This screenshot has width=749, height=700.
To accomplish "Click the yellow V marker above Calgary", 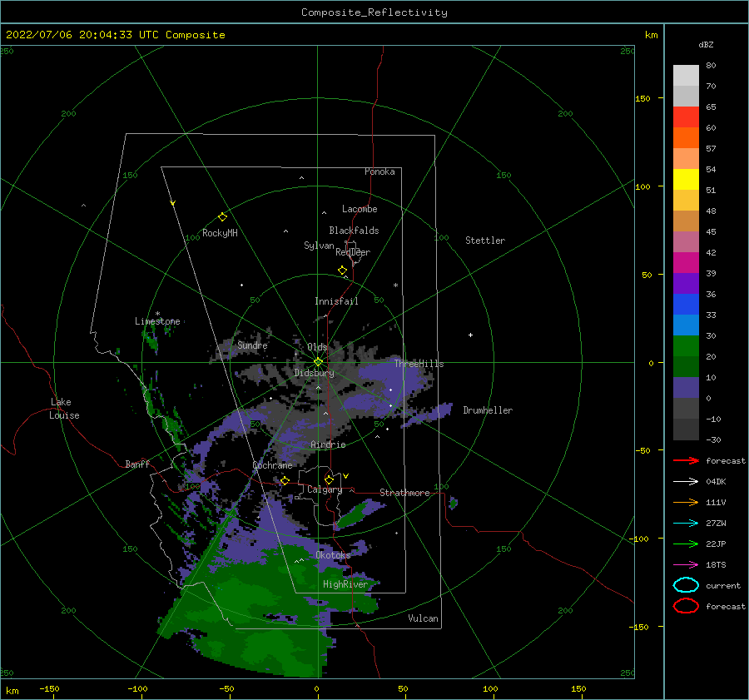I will (x=346, y=476).
